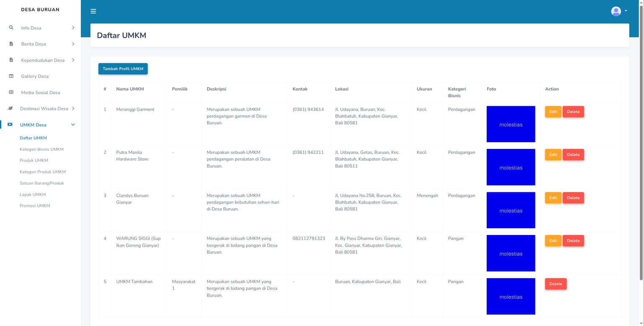Click the UMKM Desa sidebar icon
The width and height of the screenshot is (644, 326).
11,125
